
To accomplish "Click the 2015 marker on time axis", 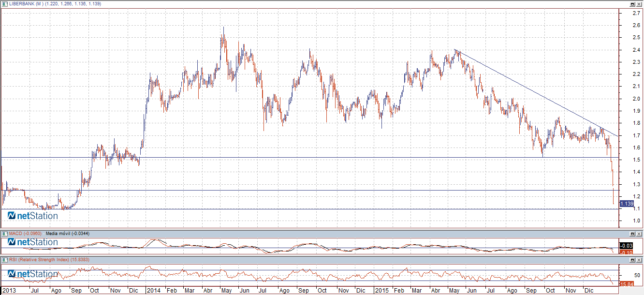I will 382,291.
